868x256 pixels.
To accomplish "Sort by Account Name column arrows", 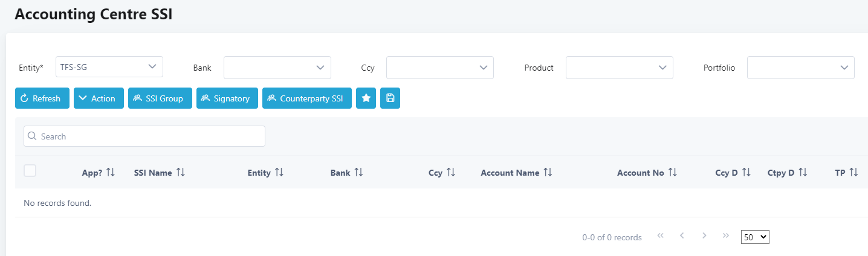I will [x=548, y=173].
